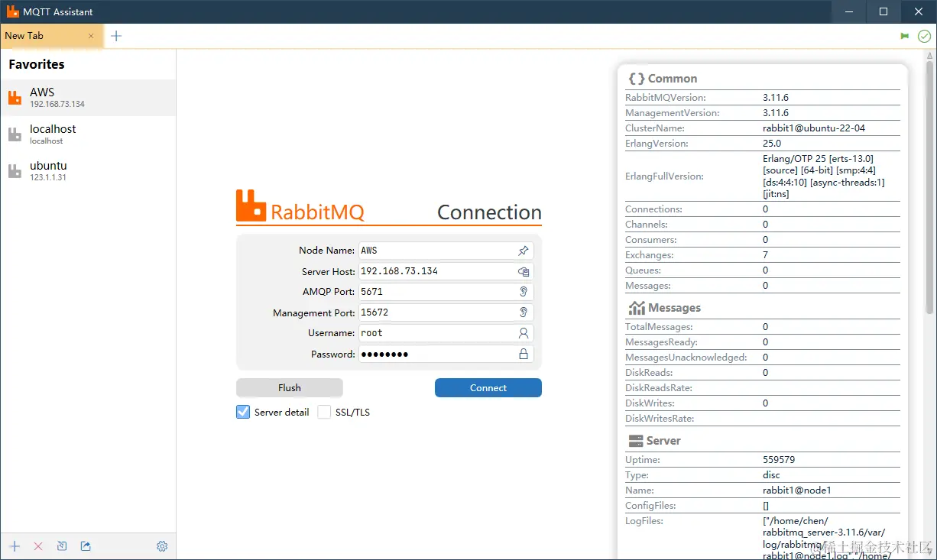937x560 pixels.
Task: Click the TotalMessages label
Action: click(x=659, y=327)
